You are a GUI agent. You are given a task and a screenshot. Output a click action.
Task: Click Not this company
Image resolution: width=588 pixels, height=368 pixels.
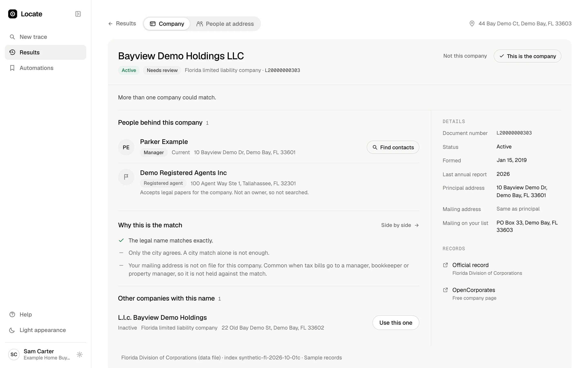465,56
